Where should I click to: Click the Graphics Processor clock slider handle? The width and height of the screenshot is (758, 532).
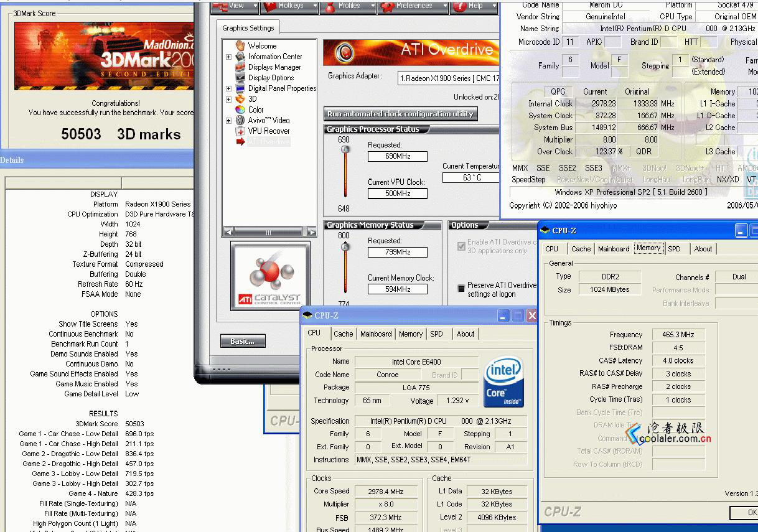pos(345,149)
